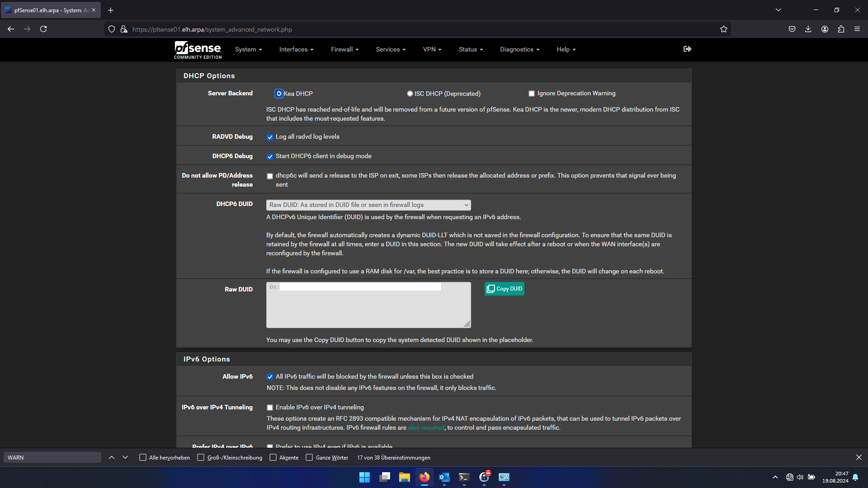Open the VPN menu
868x488 pixels.
(x=432, y=49)
